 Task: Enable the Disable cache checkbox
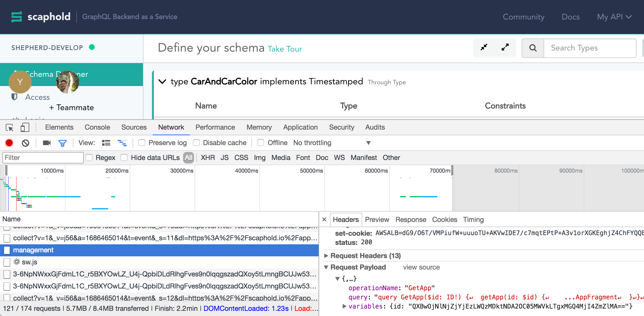click(x=196, y=143)
